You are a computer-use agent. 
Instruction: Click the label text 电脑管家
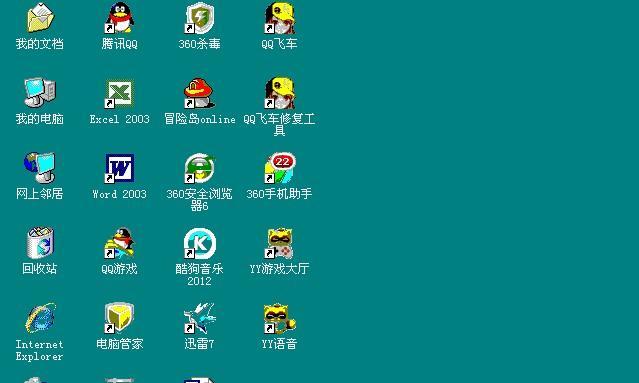[x=119, y=343]
